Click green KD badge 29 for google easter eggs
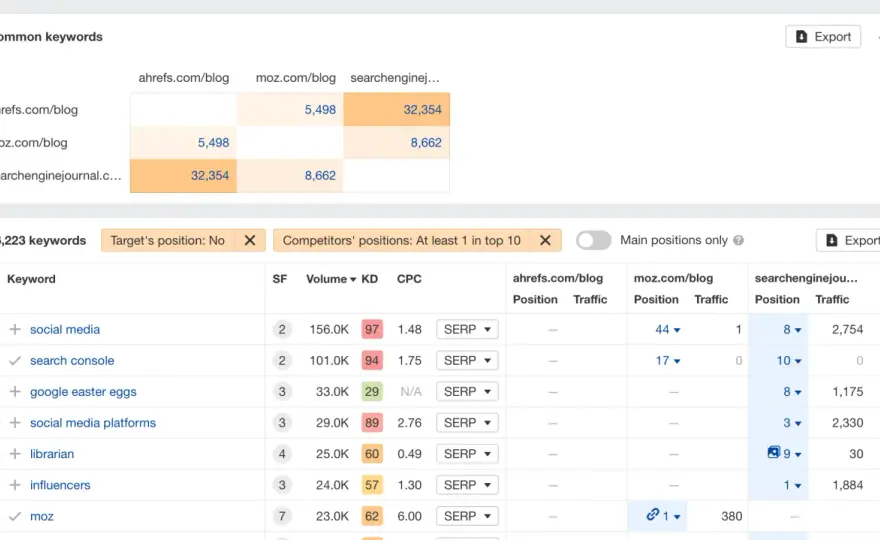The height and width of the screenshot is (540, 880). tap(372, 392)
